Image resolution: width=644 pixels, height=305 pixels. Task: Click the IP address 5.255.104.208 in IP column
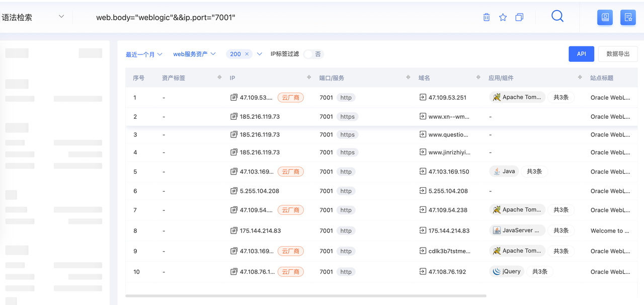(x=260, y=191)
